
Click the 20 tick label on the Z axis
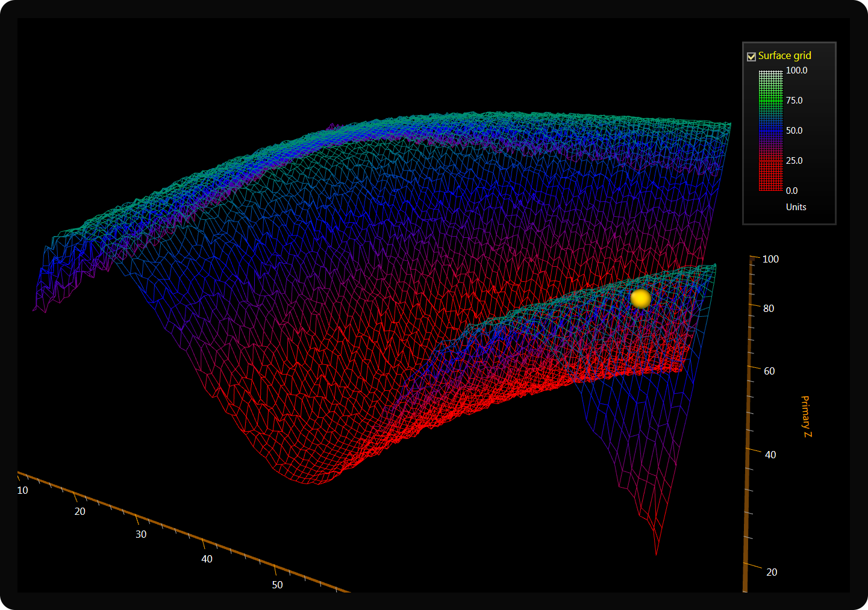point(772,572)
